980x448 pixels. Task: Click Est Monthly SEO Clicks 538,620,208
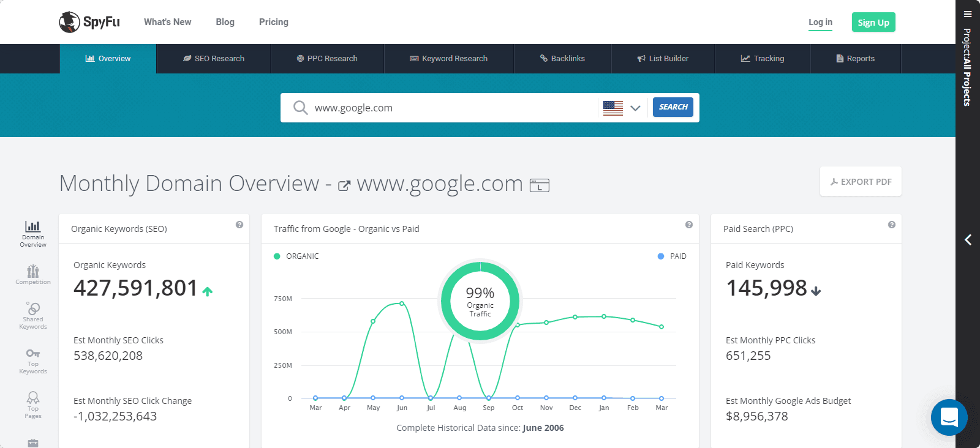click(108, 356)
